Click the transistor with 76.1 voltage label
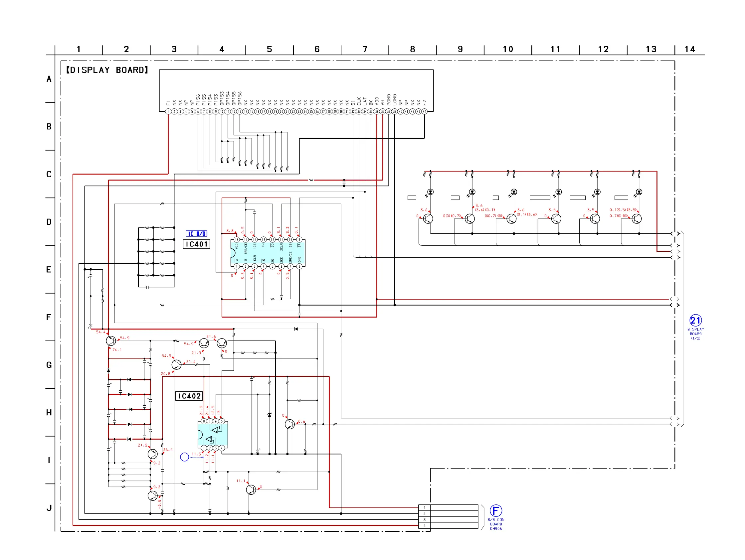Image resolution: width=745 pixels, height=560 pixels. point(110,341)
